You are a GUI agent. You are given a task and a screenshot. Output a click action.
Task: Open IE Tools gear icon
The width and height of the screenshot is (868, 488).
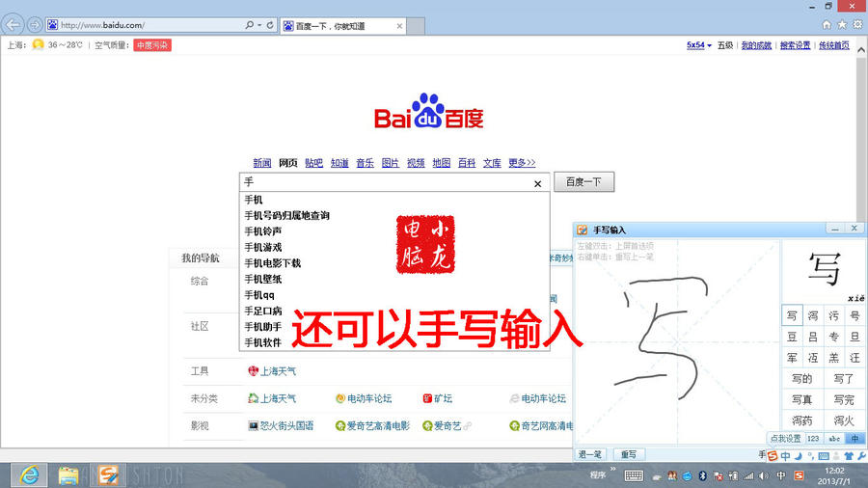(x=857, y=24)
